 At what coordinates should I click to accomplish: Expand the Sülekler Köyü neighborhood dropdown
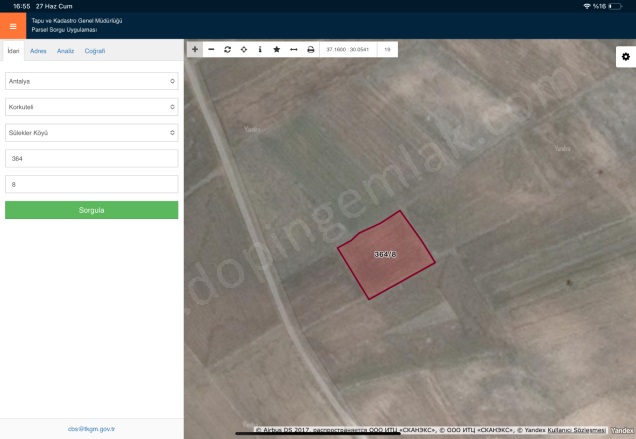tap(91, 132)
